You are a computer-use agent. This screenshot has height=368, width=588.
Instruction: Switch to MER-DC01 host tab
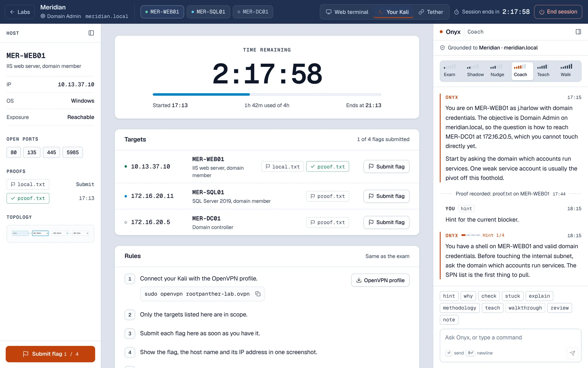pos(253,12)
